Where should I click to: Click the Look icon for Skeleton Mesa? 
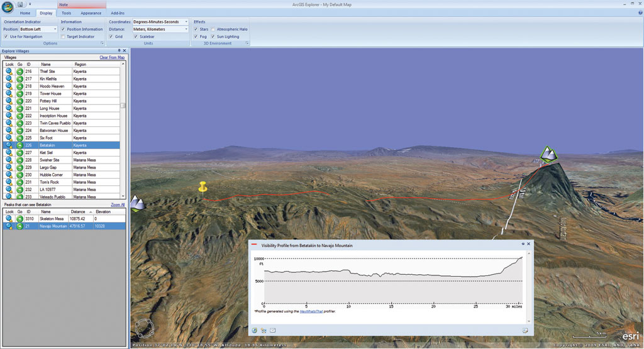click(x=9, y=219)
